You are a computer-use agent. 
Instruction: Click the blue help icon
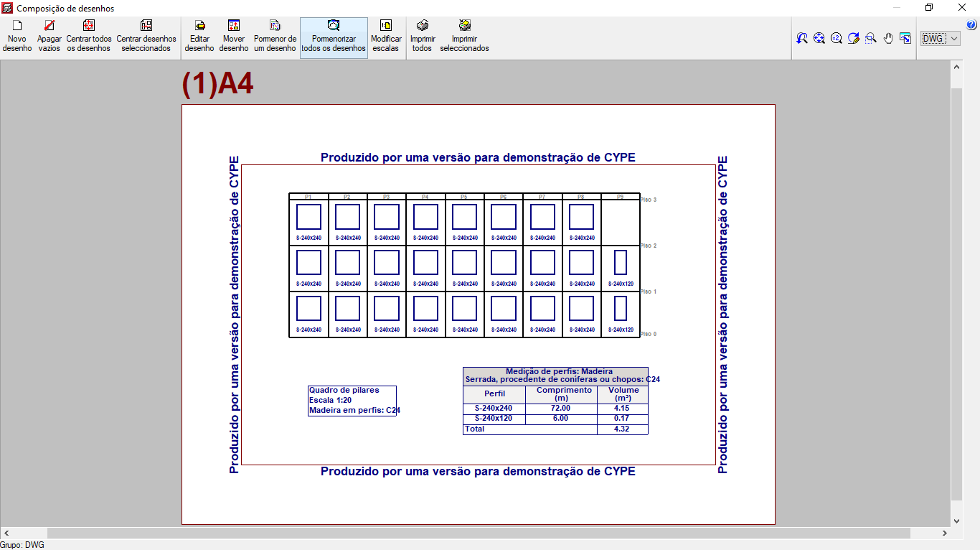[971, 24]
